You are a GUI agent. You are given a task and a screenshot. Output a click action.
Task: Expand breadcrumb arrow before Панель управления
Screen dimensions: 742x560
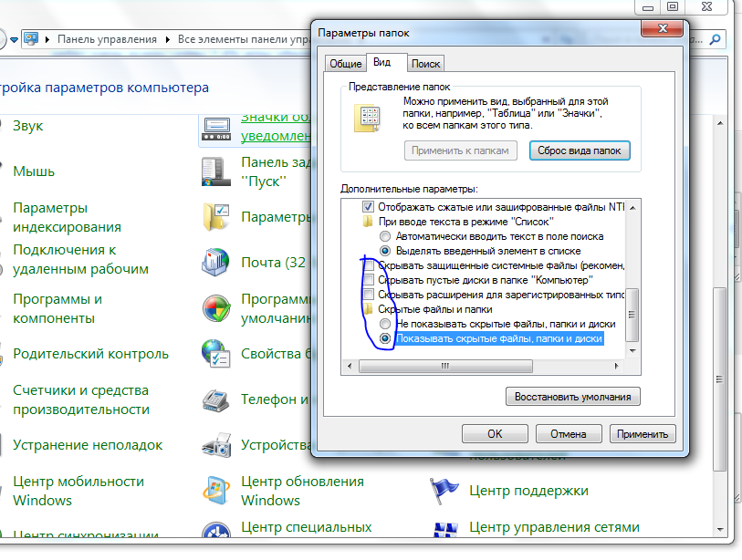coord(47,39)
